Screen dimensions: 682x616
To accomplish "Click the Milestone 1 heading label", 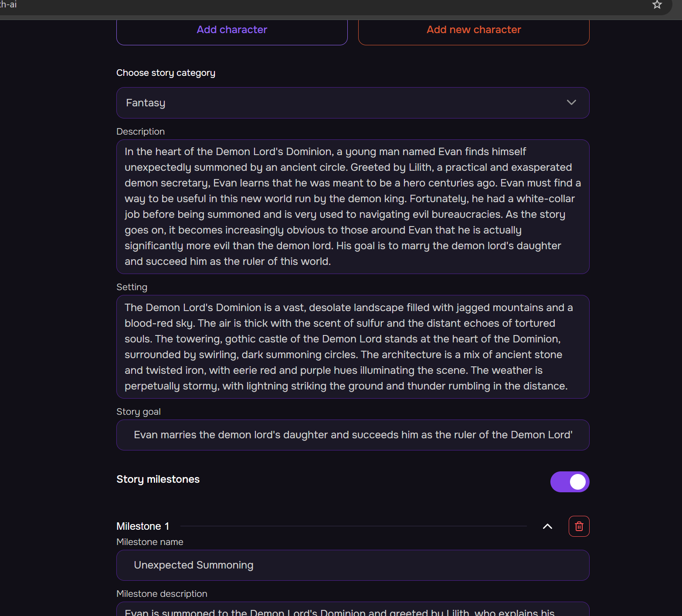I will [x=143, y=526].
